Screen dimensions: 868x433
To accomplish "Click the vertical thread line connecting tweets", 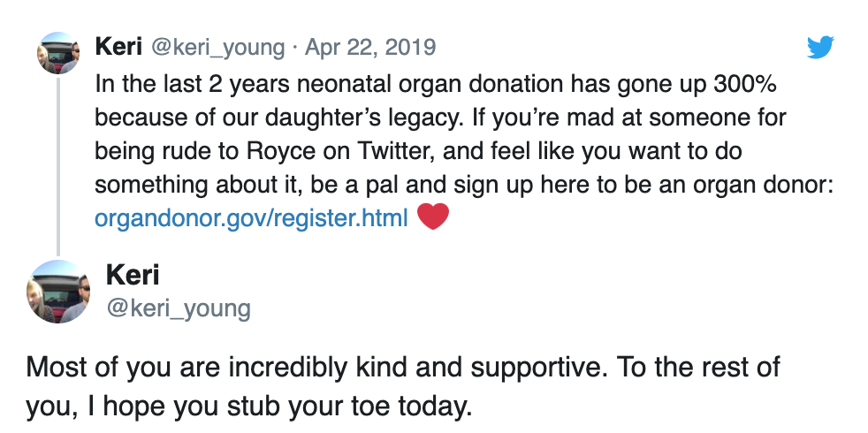I will (58, 166).
